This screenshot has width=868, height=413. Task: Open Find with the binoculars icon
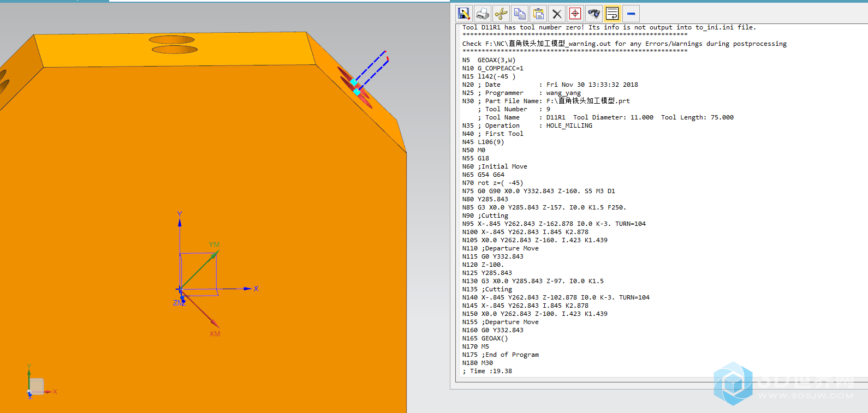[594, 14]
